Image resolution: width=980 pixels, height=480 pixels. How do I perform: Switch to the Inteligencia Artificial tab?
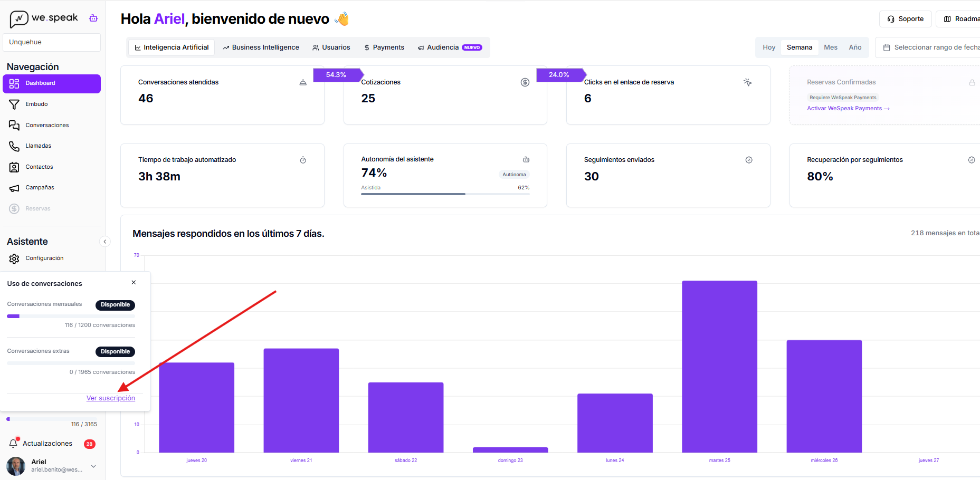(x=172, y=47)
